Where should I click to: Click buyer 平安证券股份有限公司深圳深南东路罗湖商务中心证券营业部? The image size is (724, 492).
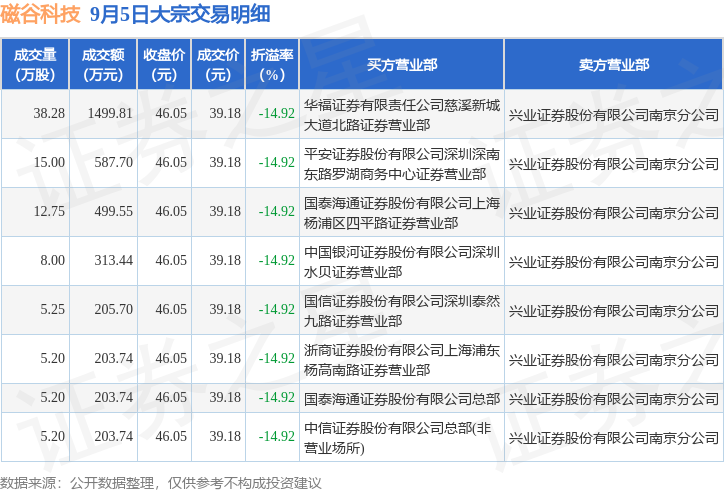click(402, 164)
